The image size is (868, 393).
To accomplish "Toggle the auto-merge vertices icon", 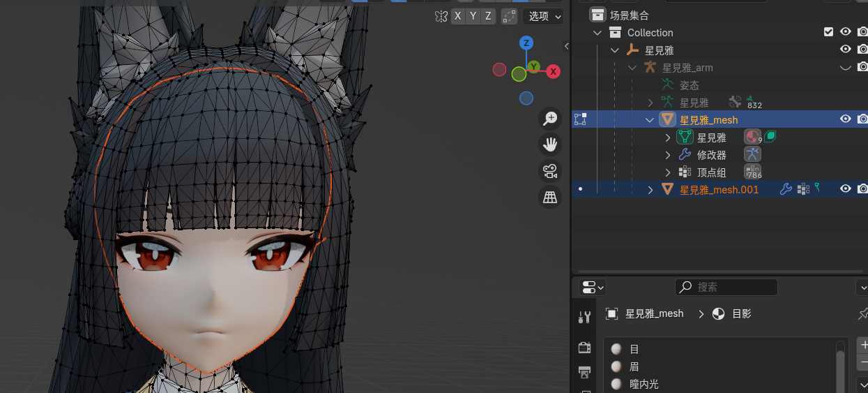I will (510, 16).
